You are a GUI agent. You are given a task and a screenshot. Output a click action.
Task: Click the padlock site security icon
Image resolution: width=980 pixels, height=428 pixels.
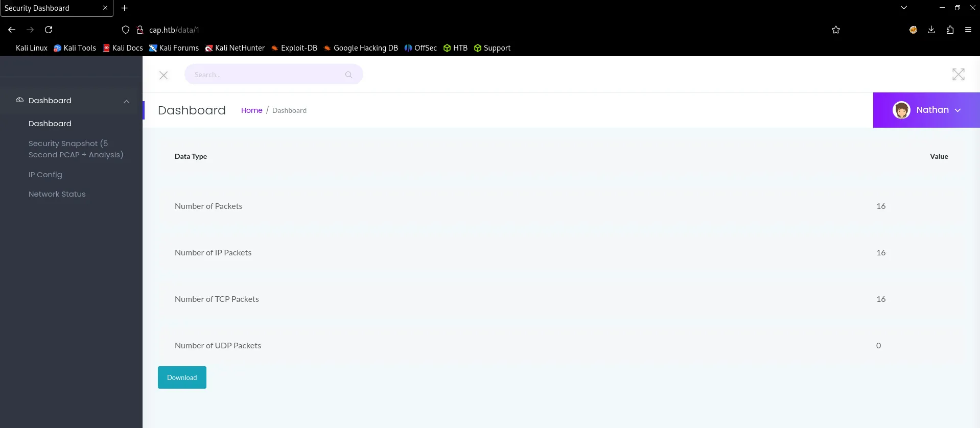click(x=140, y=30)
